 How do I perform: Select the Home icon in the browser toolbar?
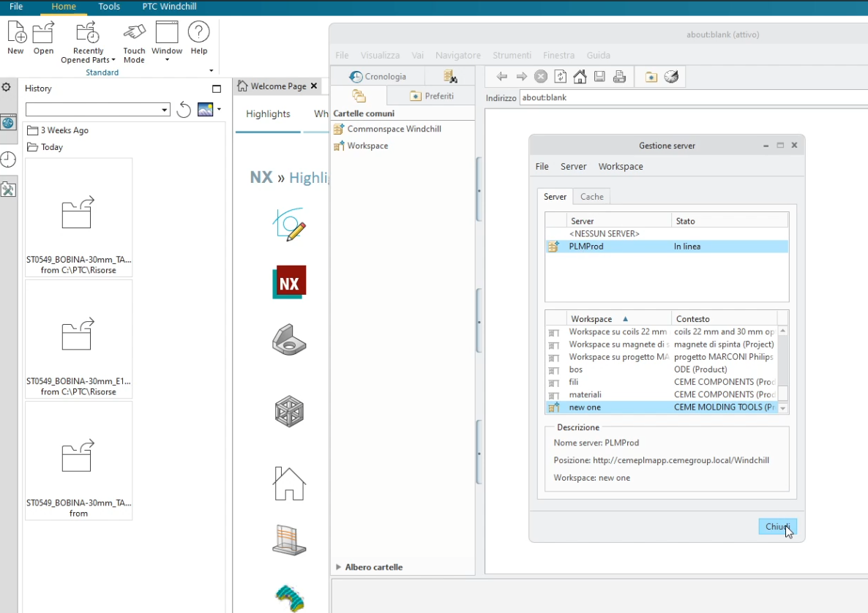click(x=579, y=76)
